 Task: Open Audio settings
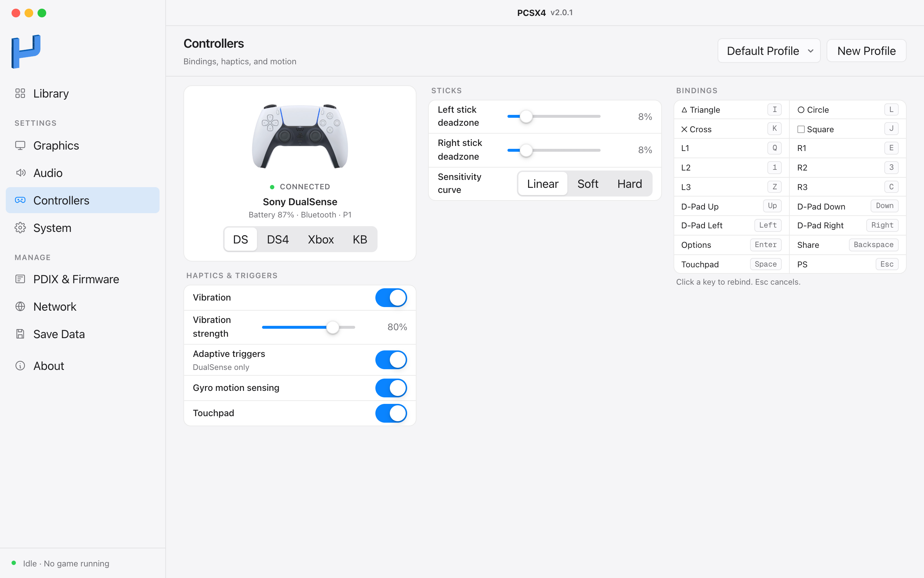pos(82,173)
